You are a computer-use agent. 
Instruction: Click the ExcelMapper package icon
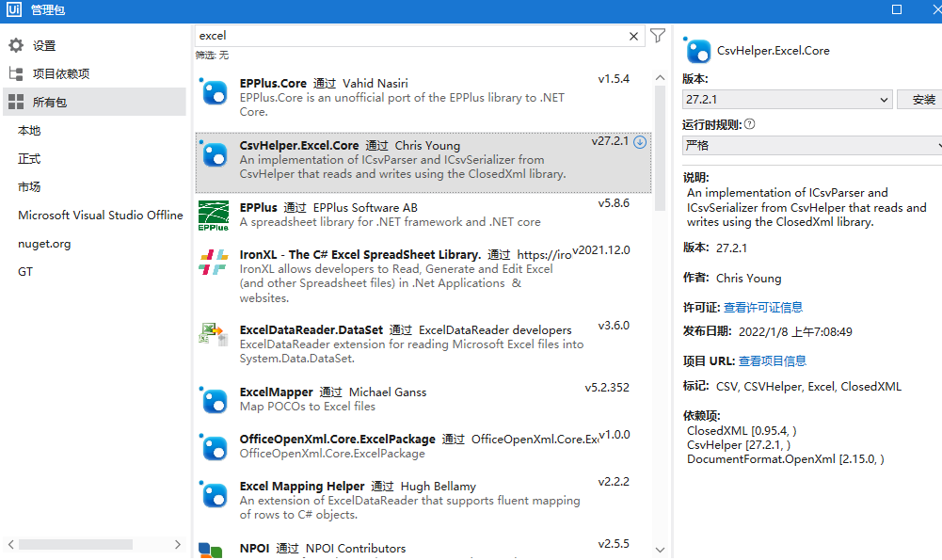[214, 401]
